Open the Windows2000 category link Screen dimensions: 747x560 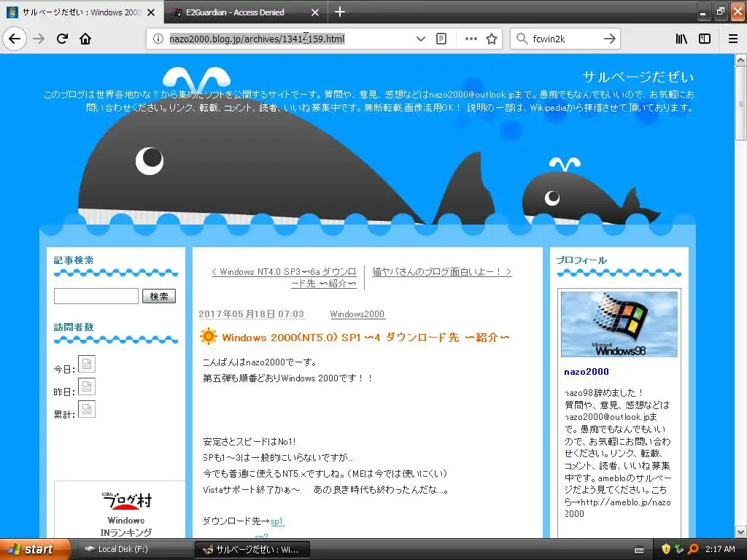357,314
